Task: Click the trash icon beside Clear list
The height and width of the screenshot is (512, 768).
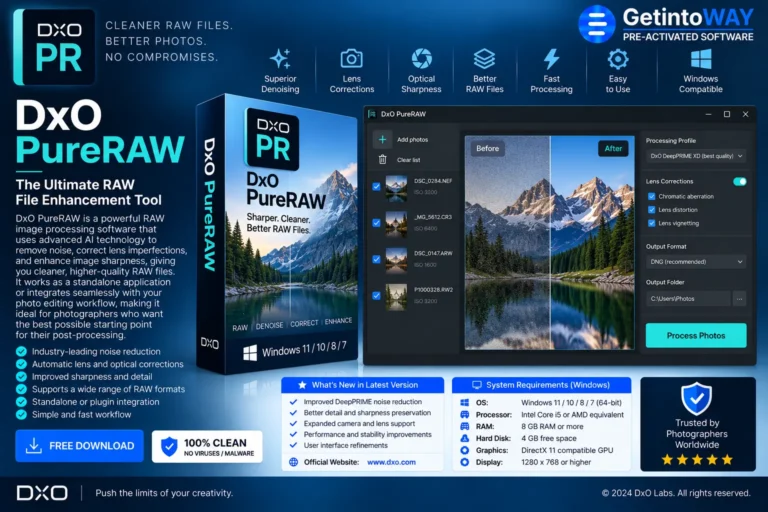Action: click(383, 160)
